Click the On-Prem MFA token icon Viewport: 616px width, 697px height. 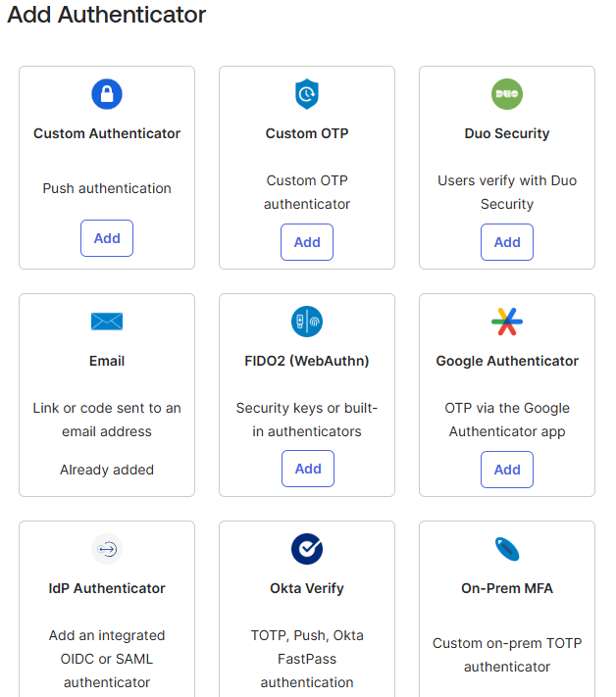pyautogui.click(x=507, y=549)
